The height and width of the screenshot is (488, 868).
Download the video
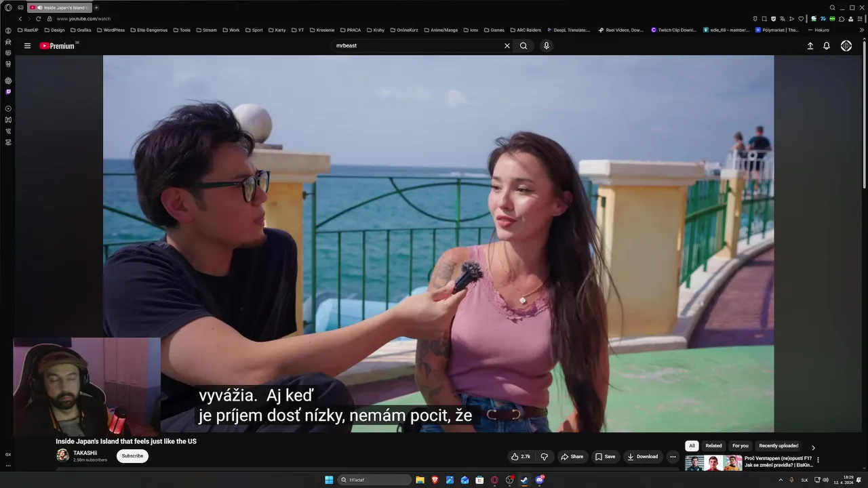[x=642, y=457]
